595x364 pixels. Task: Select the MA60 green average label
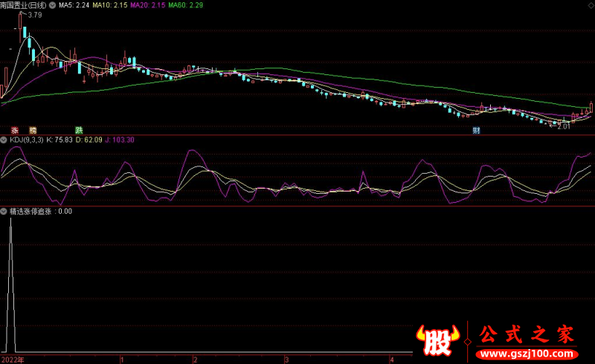point(186,4)
